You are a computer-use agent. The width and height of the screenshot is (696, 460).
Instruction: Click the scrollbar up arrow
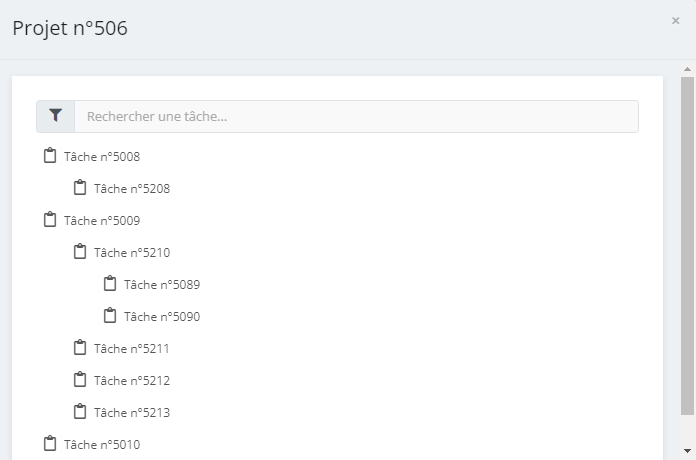pos(687,69)
